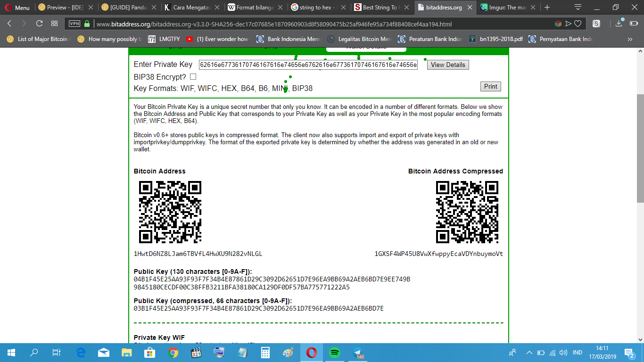Tick the BIP38 Encrypt checkbox

(x=193, y=77)
